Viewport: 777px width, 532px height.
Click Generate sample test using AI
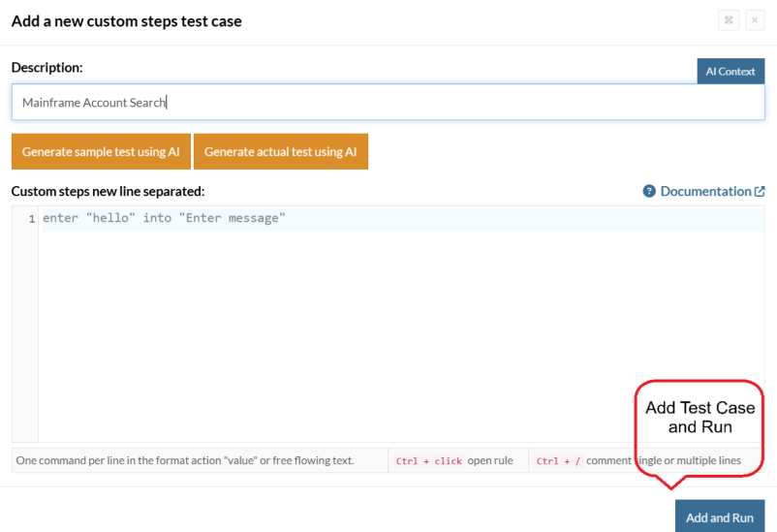pyautogui.click(x=101, y=152)
